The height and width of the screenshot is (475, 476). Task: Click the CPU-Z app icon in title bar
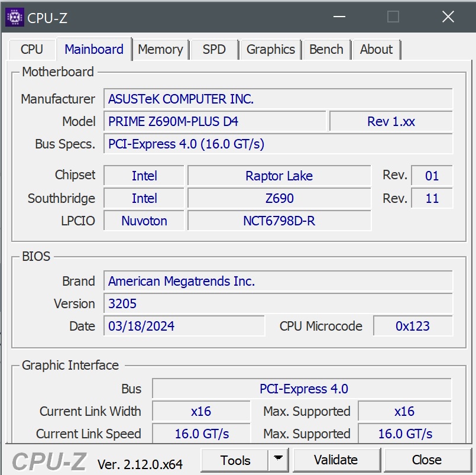pyautogui.click(x=14, y=17)
